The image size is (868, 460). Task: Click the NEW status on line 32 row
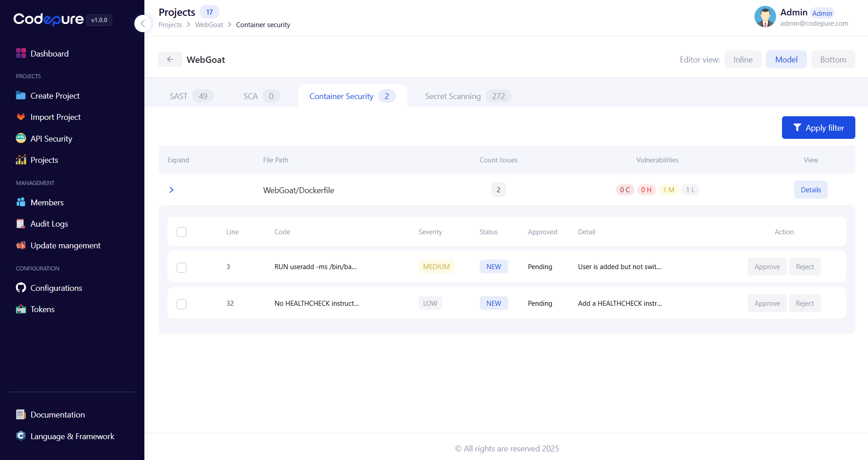click(x=493, y=303)
